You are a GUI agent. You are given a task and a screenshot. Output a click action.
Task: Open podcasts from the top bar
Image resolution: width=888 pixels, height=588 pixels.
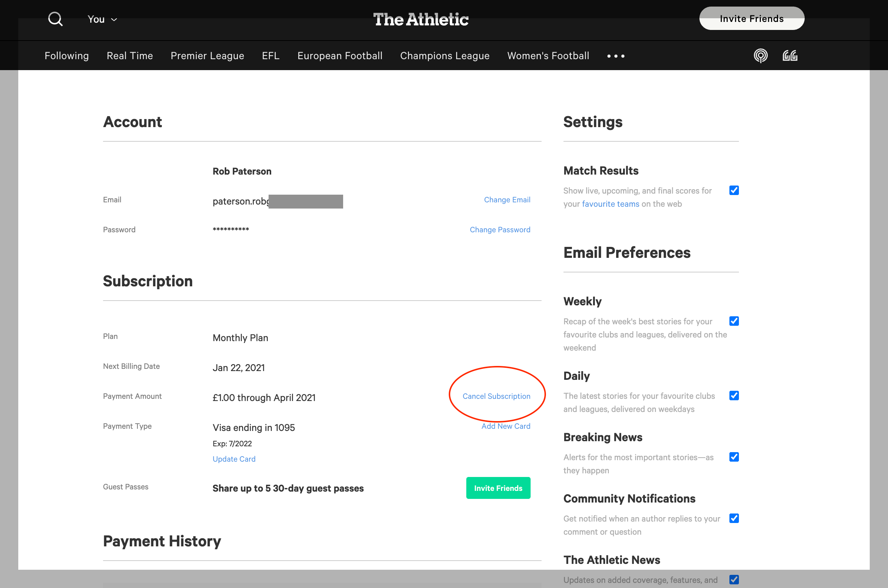(x=760, y=56)
